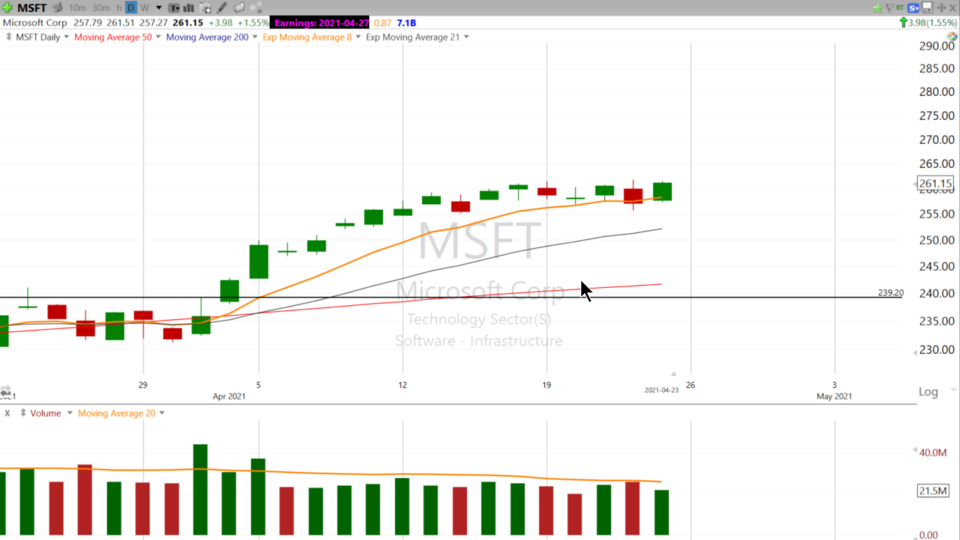Click the drag handle beside MSFT Daily
Screen dimensions: 960x540
click(9, 37)
